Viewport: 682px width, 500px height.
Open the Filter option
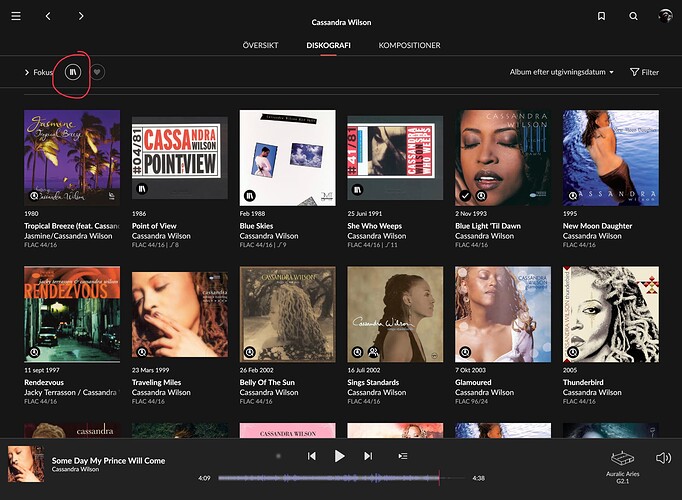pos(644,72)
